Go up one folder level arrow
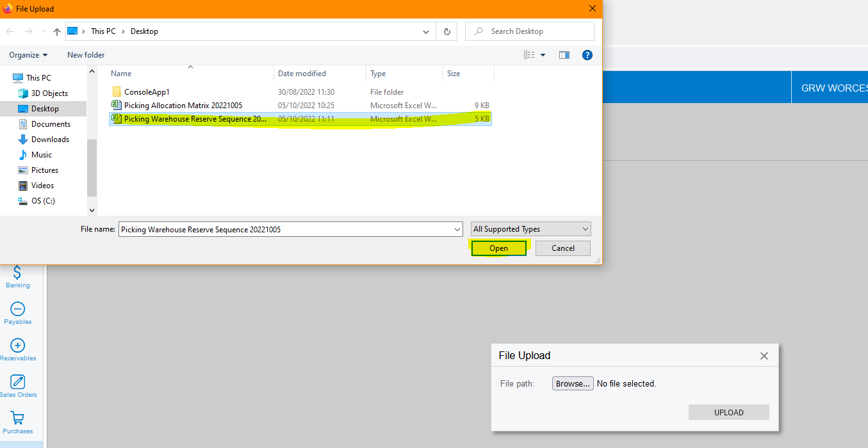The height and width of the screenshot is (448, 868). click(57, 31)
